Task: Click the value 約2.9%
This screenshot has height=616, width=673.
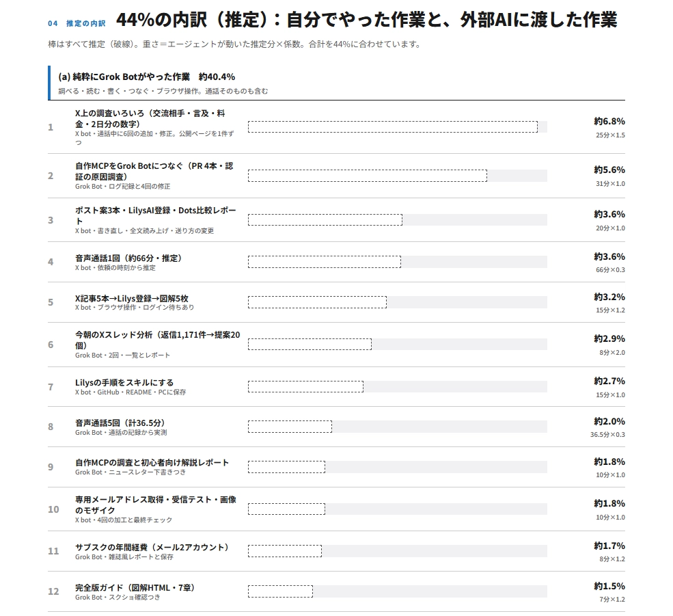Action: point(609,338)
